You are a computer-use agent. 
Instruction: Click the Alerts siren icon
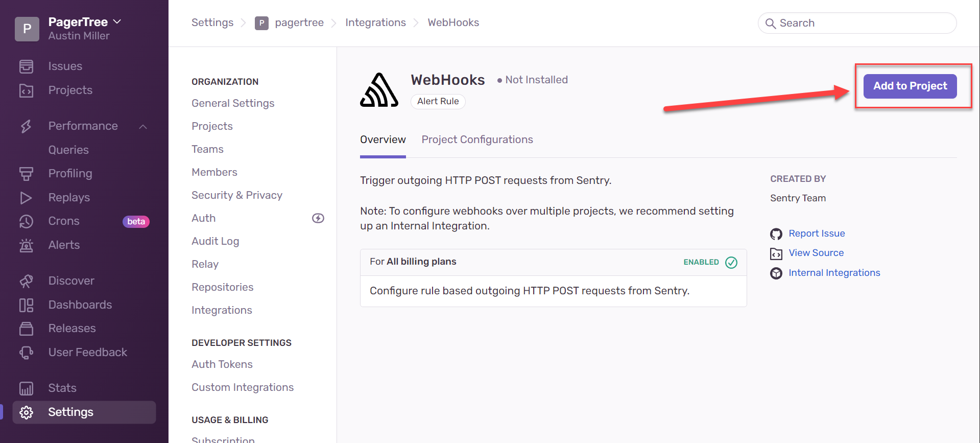[x=26, y=245]
